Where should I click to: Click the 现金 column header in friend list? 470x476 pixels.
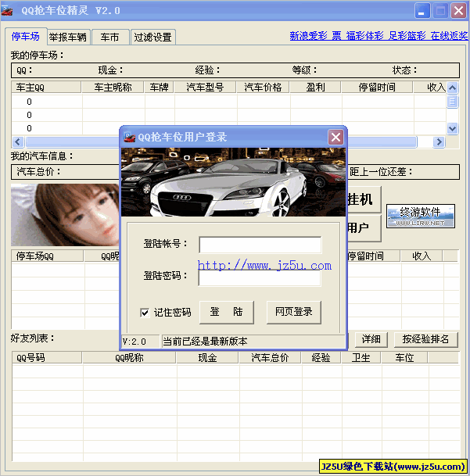point(207,358)
